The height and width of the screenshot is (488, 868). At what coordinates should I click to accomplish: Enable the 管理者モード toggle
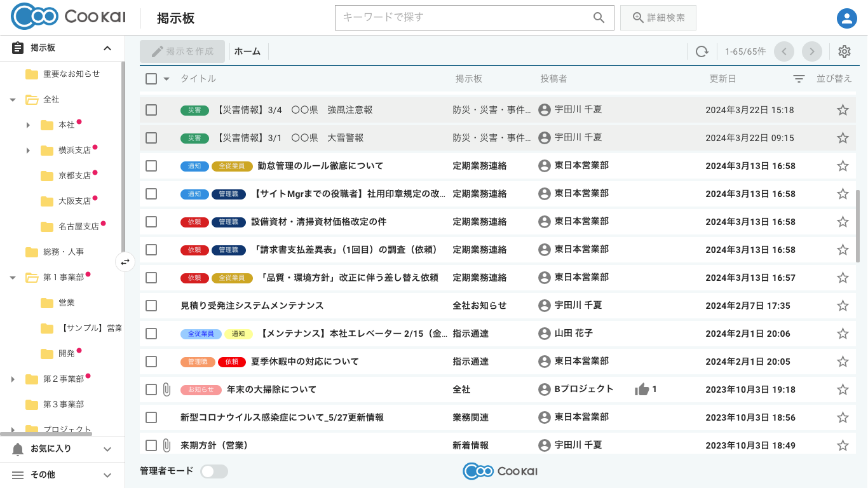(214, 471)
